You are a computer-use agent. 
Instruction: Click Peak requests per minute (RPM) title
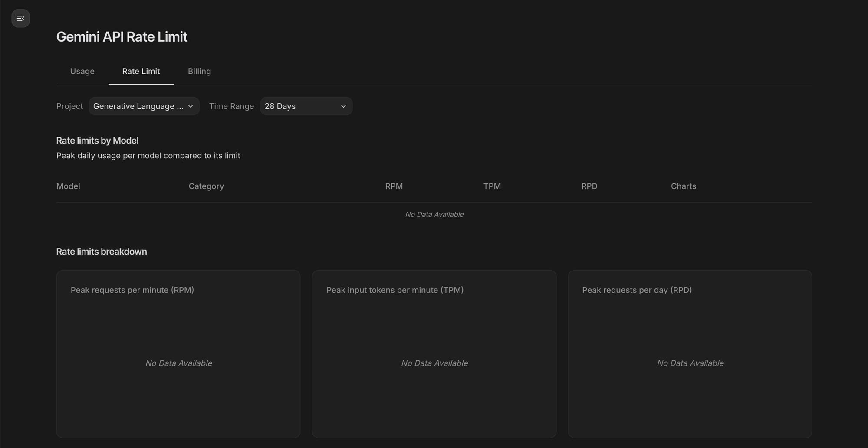click(132, 290)
